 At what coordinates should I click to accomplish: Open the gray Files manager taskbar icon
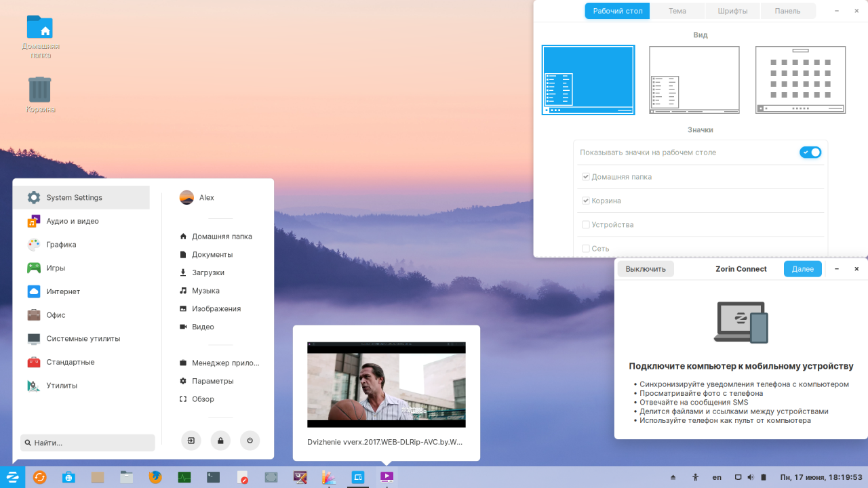point(126,477)
